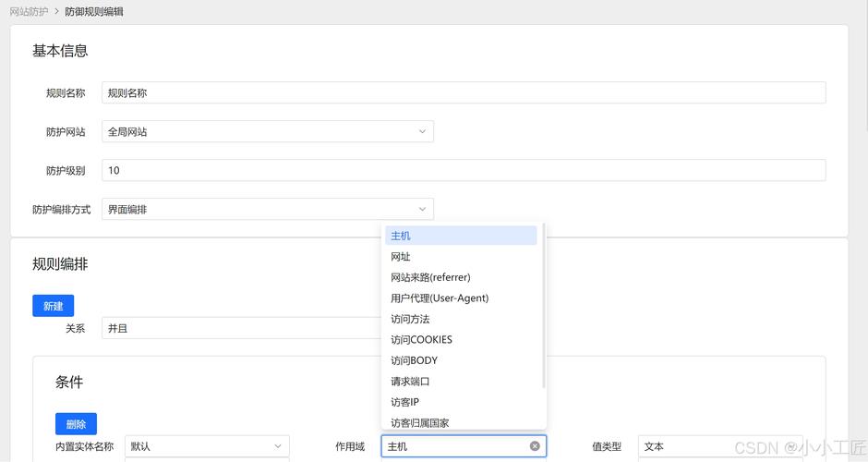Clear the 作用域 field with the x icon

[535, 446]
